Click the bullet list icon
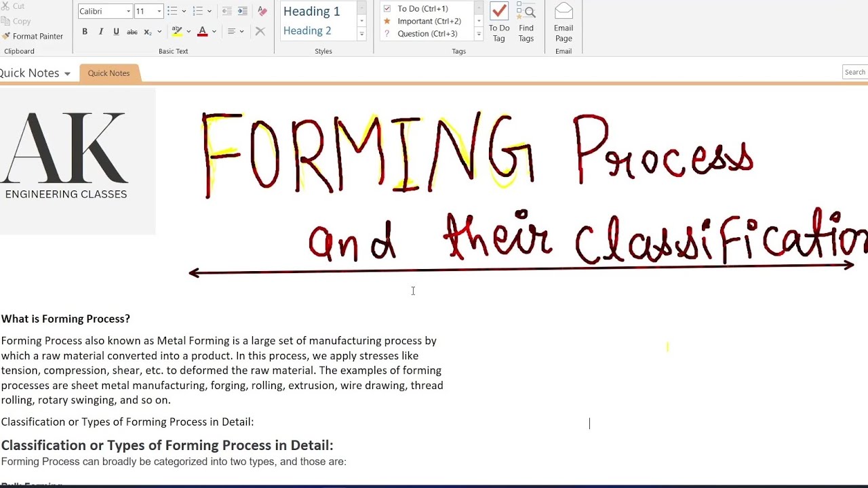This screenshot has width=868, height=488. (172, 11)
